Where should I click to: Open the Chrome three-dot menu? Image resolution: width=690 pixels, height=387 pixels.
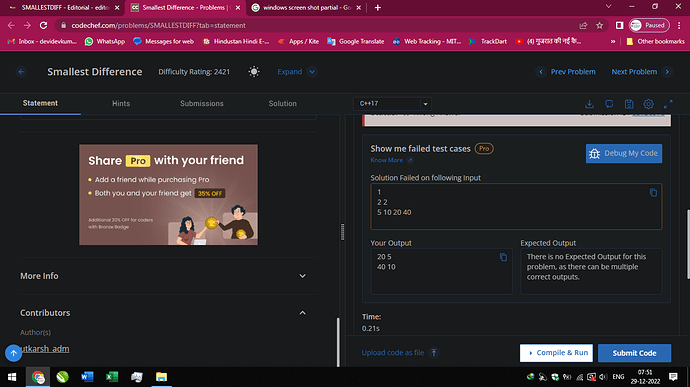(x=679, y=26)
